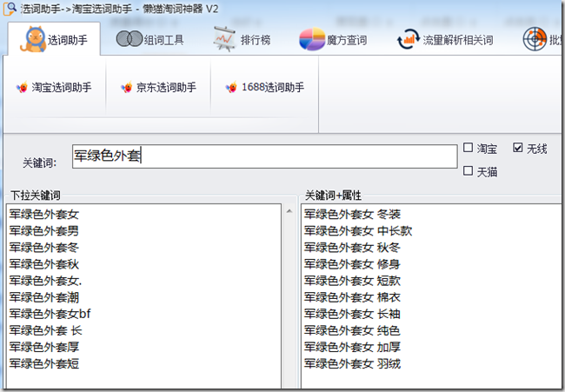This screenshot has height=392, width=565.
Task: Open 淘宝选词助手 tool
Action: click(x=54, y=87)
